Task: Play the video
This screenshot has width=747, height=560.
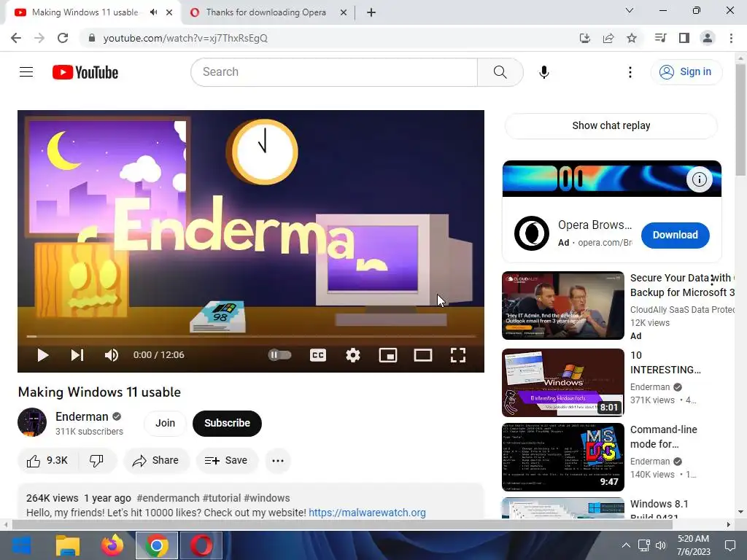Action: click(x=43, y=355)
